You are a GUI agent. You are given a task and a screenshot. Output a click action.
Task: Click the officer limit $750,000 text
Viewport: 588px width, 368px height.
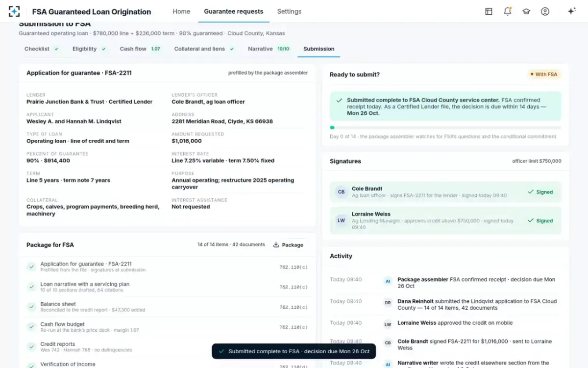537,161
